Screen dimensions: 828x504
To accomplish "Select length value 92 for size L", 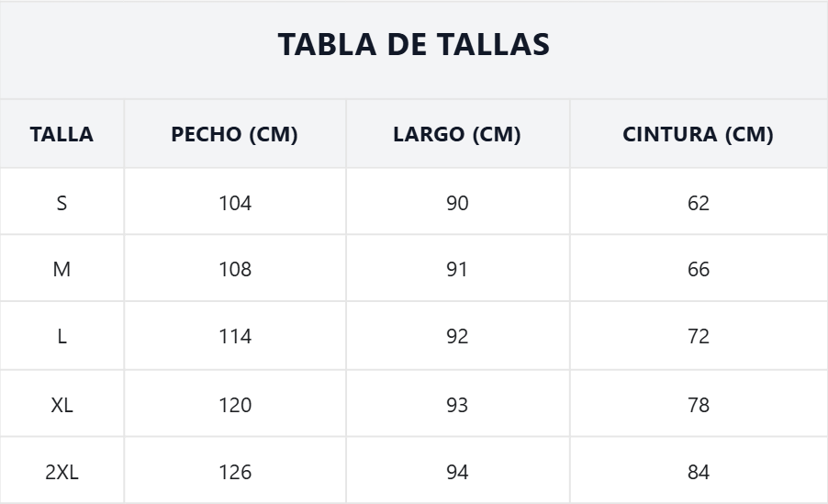I will (457, 337).
